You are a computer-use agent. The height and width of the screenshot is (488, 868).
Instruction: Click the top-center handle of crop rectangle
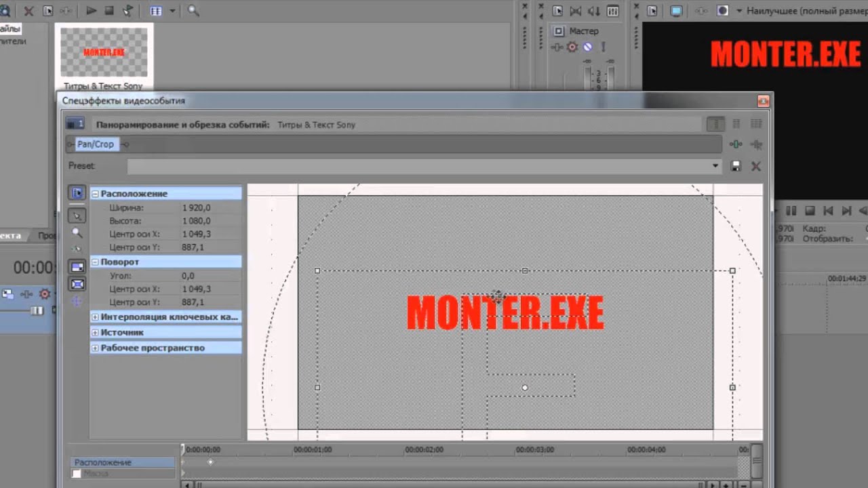coord(525,270)
